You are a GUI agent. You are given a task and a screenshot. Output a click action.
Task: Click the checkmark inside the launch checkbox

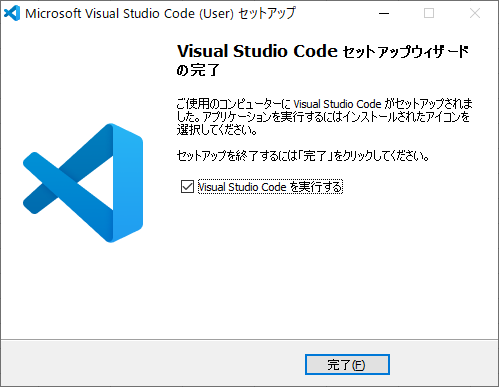pos(187,187)
